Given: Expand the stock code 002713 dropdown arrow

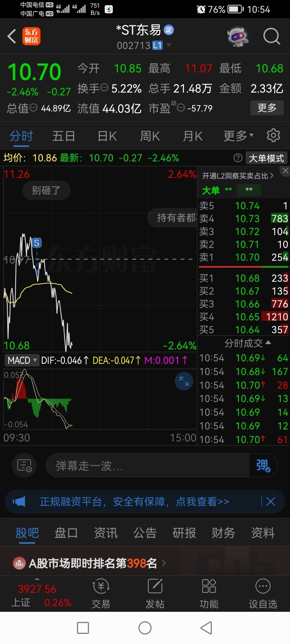Looking at the screenshot, I should coord(169,45).
